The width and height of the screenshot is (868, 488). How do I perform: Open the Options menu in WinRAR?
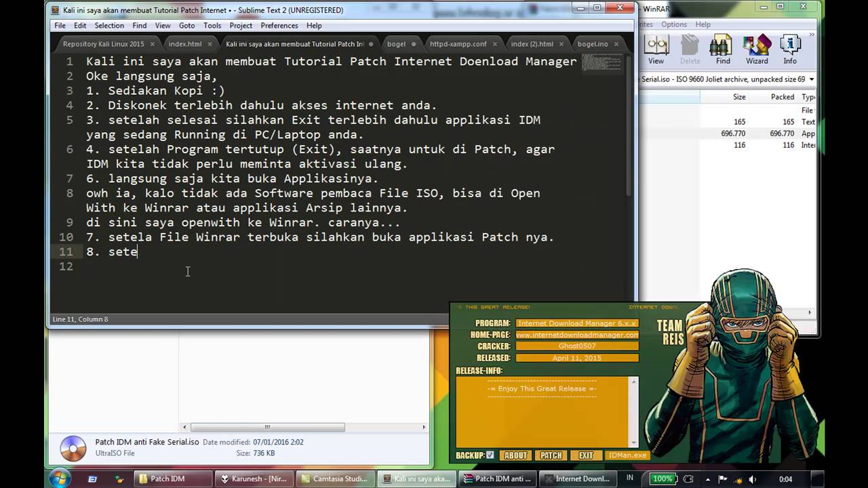674,24
